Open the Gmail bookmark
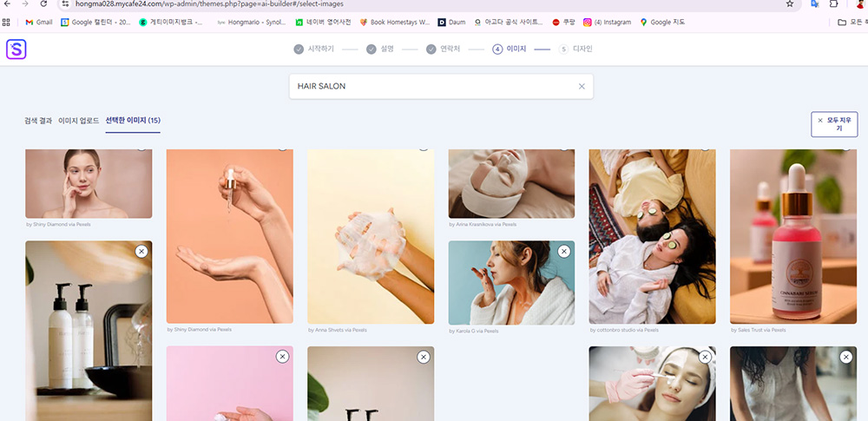This screenshot has height=421, width=868. tap(38, 22)
